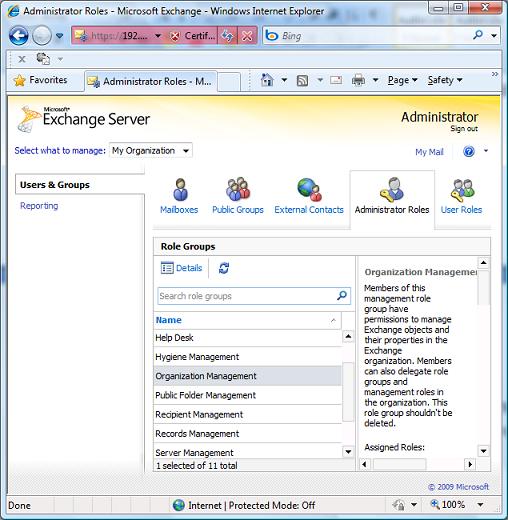Click details pane scroll up arrow
Viewport: 508px width, 520px height.
(x=483, y=263)
